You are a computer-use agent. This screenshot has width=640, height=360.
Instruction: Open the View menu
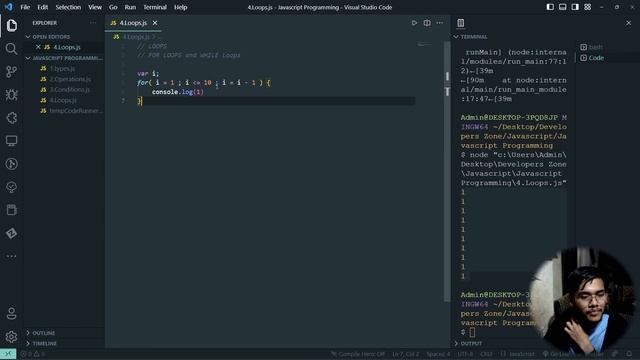[x=95, y=7]
